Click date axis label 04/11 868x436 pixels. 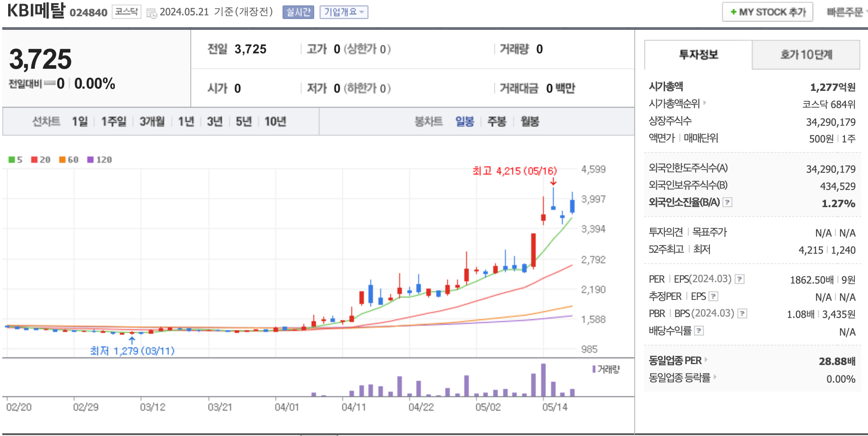354,407
